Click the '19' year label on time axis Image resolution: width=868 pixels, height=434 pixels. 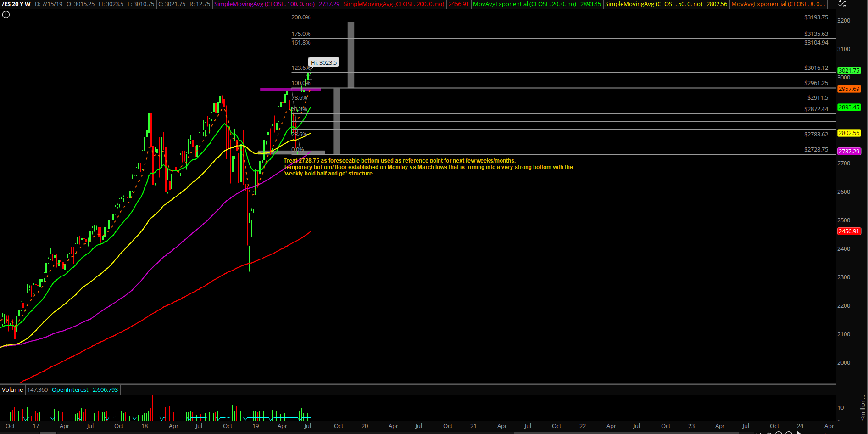pos(256,426)
